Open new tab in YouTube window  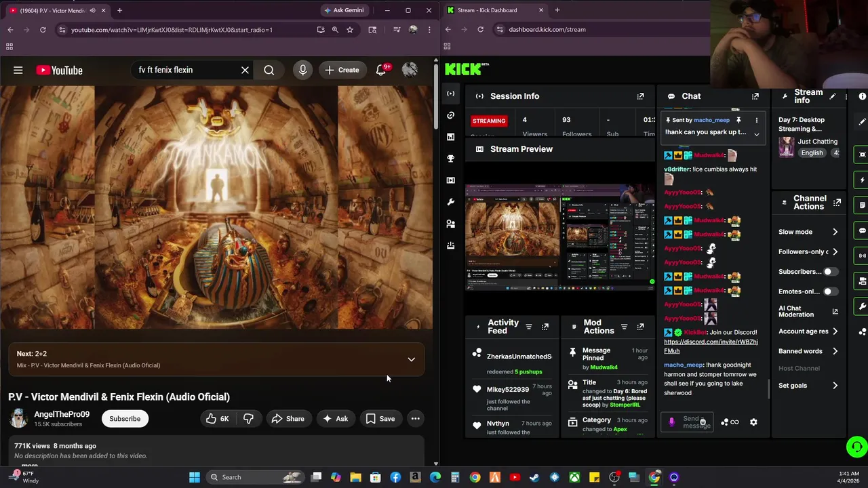tap(119, 10)
